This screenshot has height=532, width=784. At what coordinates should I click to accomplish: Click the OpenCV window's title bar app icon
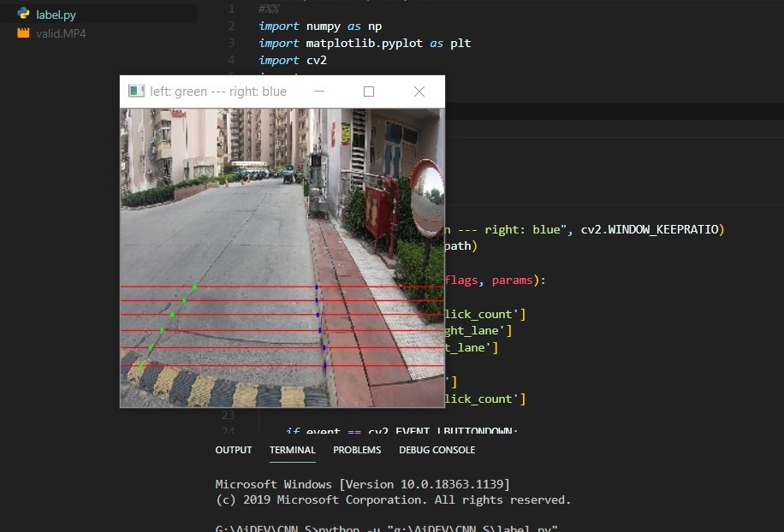[136, 92]
